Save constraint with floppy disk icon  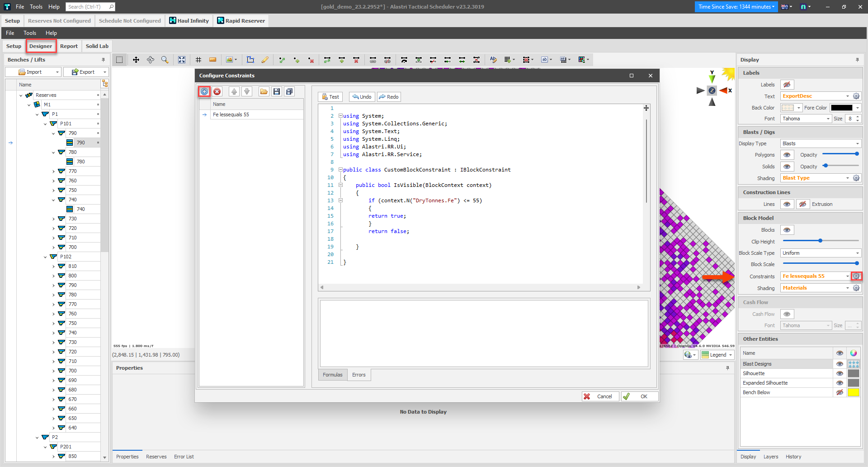pos(277,91)
